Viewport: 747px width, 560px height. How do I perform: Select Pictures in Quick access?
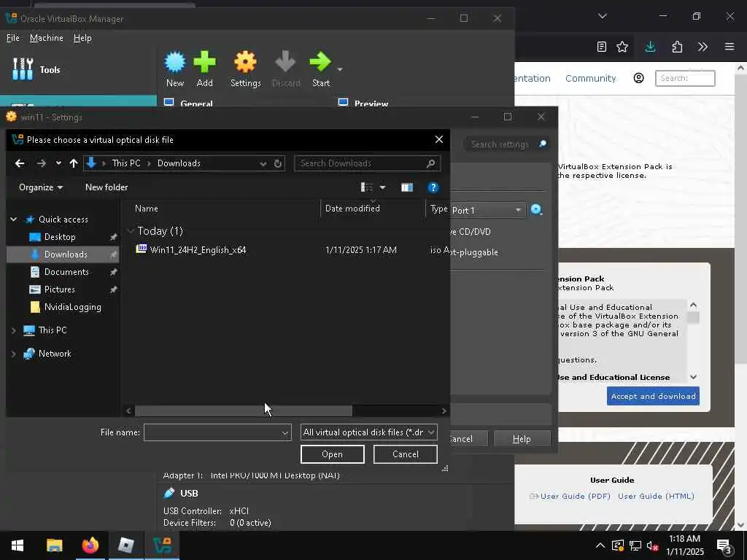pyautogui.click(x=59, y=289)
